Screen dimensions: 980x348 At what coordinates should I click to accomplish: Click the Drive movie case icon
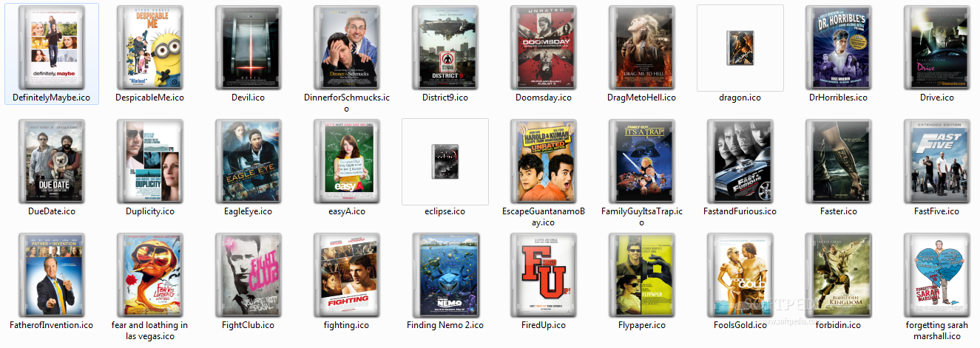(937, 47)
